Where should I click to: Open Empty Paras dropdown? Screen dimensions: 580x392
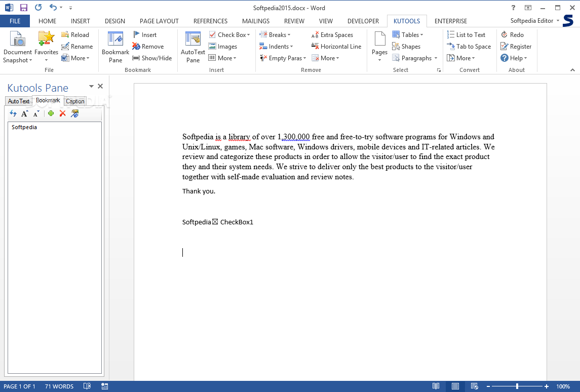283,58
